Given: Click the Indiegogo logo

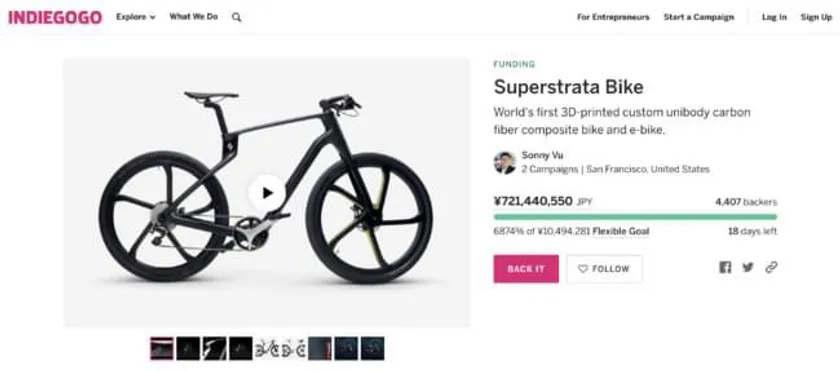Looking at the screenshot, I should point(55,17).
